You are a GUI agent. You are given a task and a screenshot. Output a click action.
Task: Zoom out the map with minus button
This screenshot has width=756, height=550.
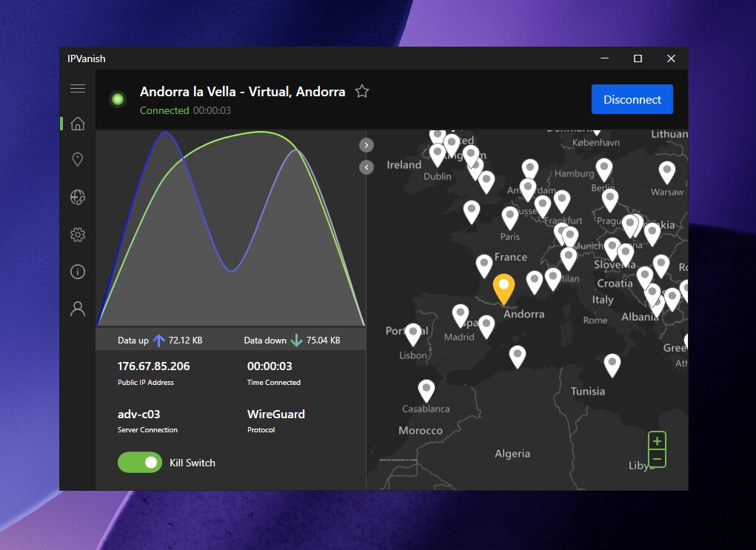pos(657,459)
